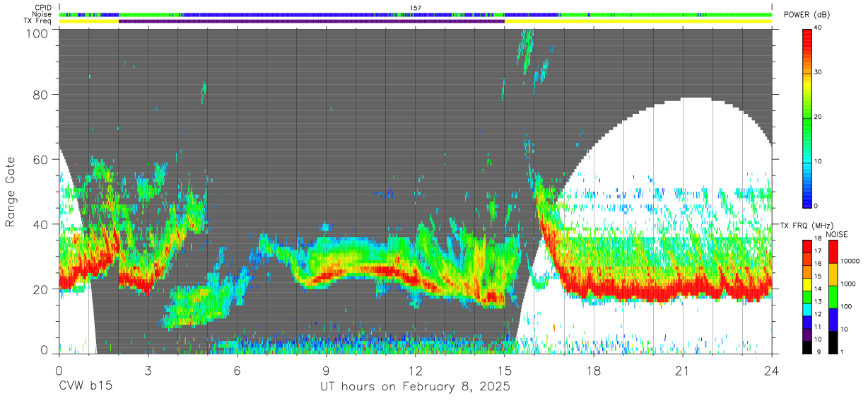Click the 'UT hours on February 8, 2025' axis title
Image resolution: width=868 pixels, height=401 pixels.
(415, 387)
